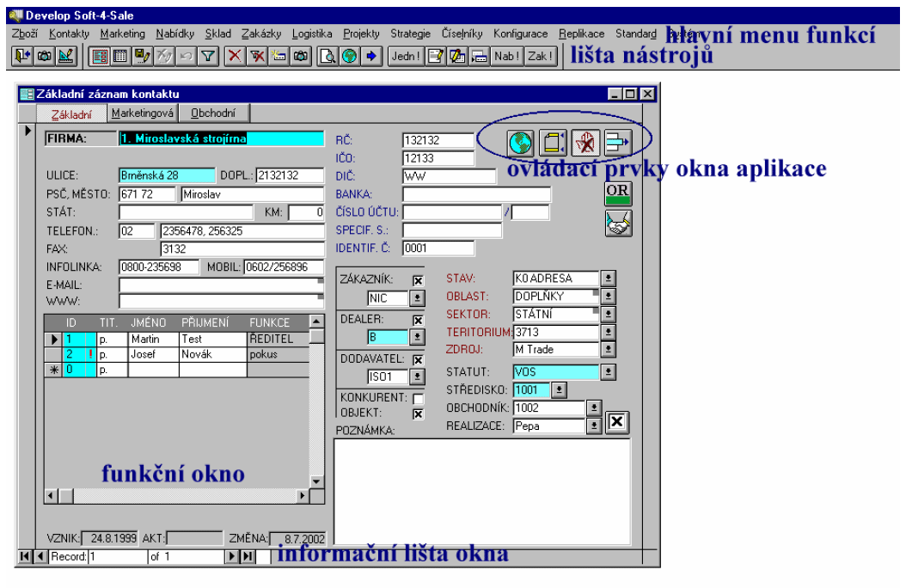906x588 pixels.
Task: Apply filter using the funnel icon
Action: (207, 57)
